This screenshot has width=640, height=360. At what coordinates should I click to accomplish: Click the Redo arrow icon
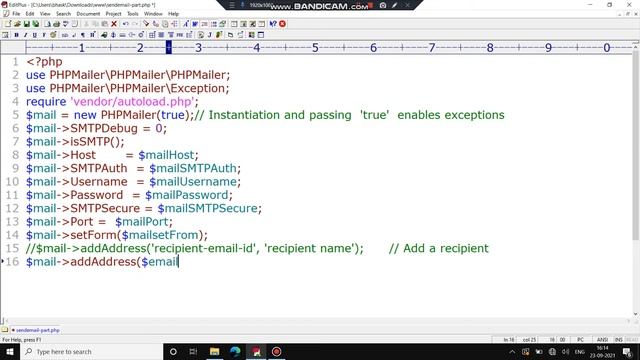coord(135,24)
